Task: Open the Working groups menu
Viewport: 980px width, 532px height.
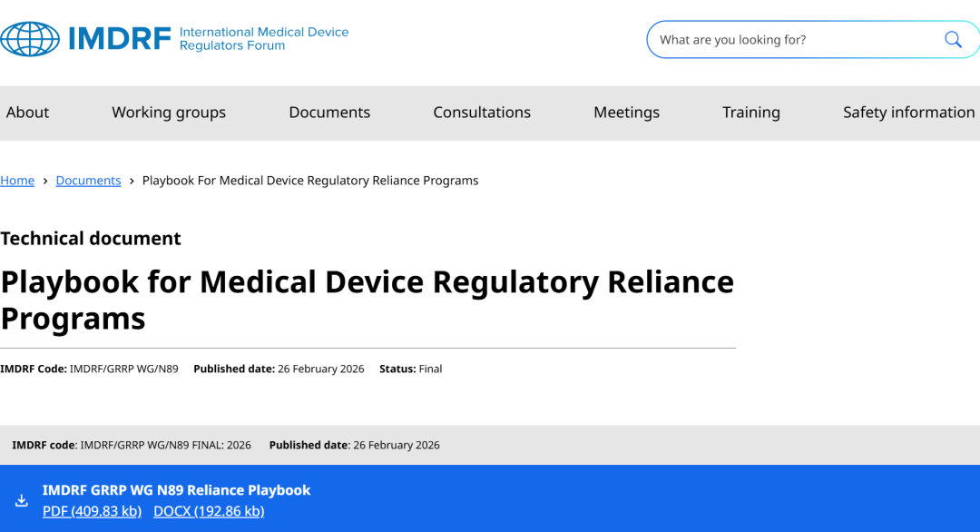Action: (x=169, y=113)
